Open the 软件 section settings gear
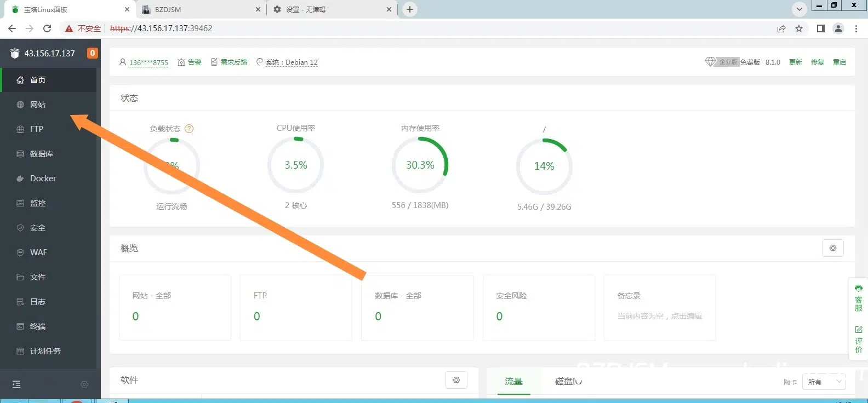This screenshot has height=403, width=868. 456,380
